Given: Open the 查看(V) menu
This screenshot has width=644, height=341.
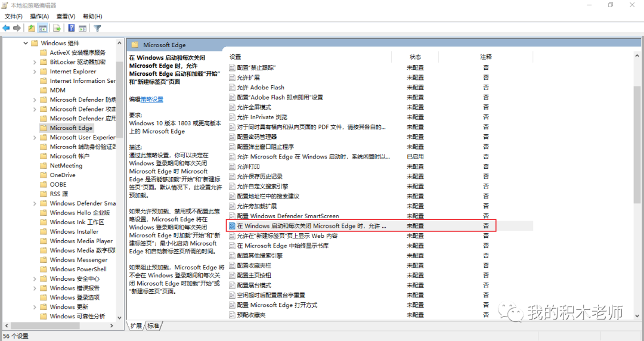Looking at the screenshot, I should 66,17.
